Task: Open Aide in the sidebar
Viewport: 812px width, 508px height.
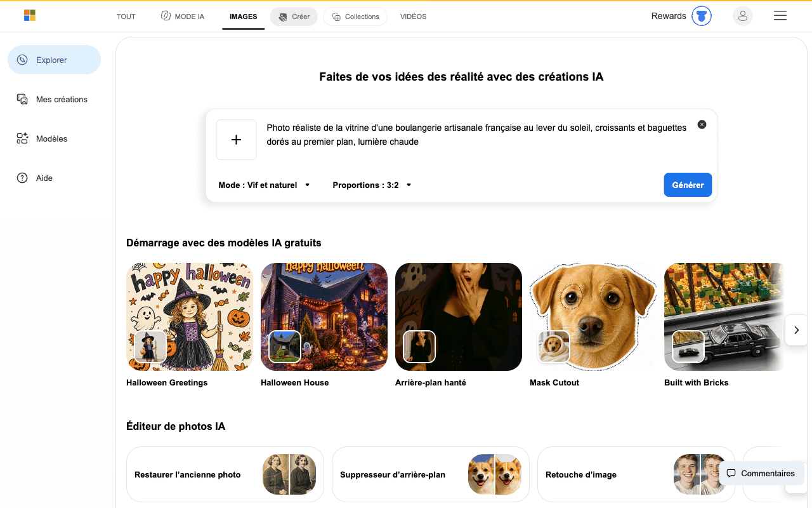Action: coord(54,178)
